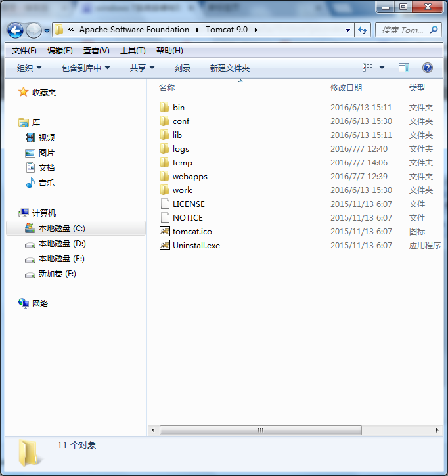Expand the 组织 dropdown
448x476 pixels.
tap(29, 68)
